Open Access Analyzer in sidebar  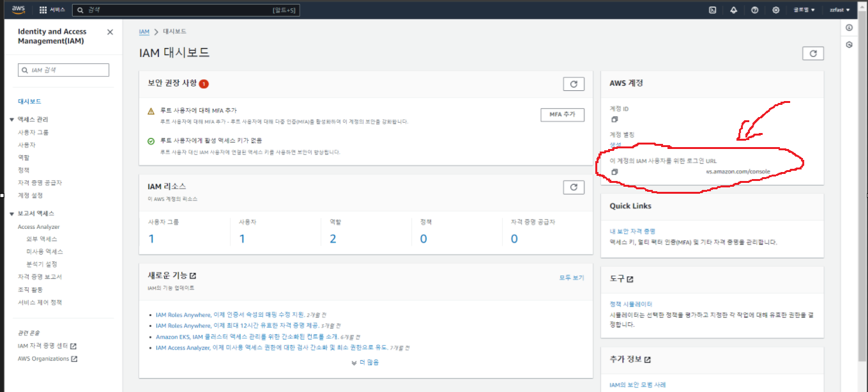[38, 227]
